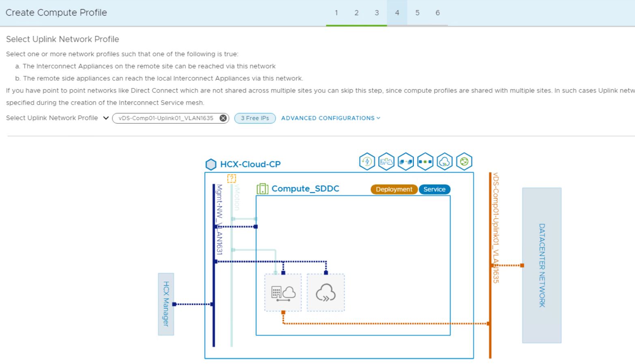Select the cloud migration appliance box
Screen dimensions: 635x364
pyautogui.click(x=325, y=293)
